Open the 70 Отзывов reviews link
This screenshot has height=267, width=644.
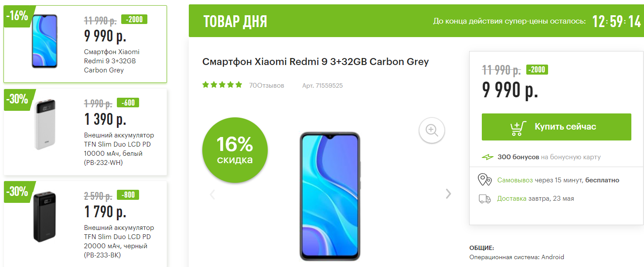(x=266, y=86)
